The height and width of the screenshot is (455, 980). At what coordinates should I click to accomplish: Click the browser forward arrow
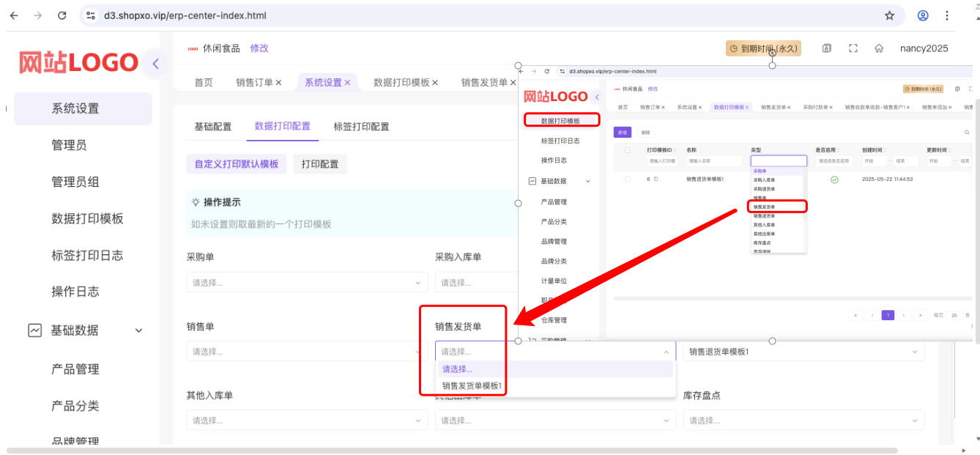pyautogui.click(x=38, y=15)
